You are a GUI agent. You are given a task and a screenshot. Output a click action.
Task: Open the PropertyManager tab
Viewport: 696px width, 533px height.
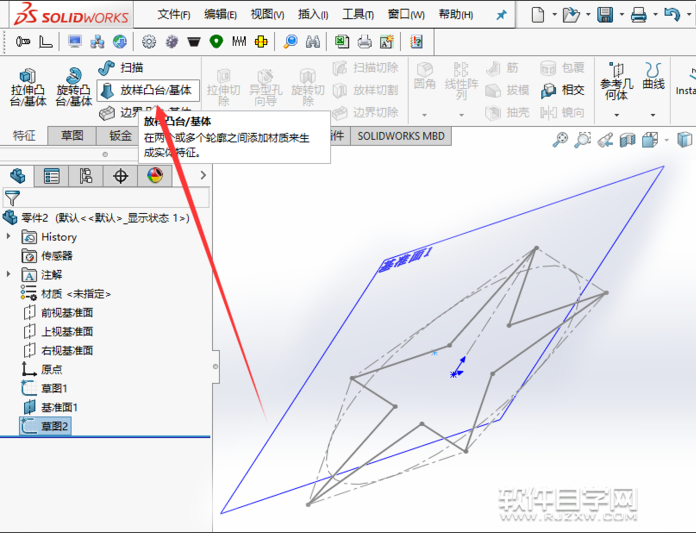(x=51, y=176)
